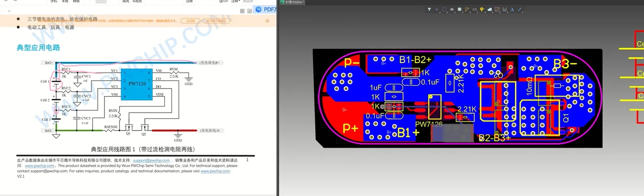Select the PW7126 designator text on PCB
644x196 pixels.
[429, 125]
